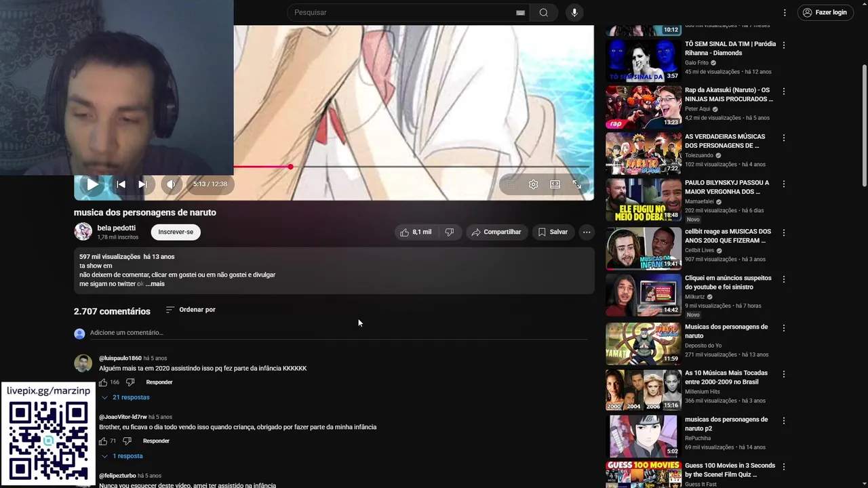868x488 pixels.
Task: Click the page vertical scrollbar
Action: (x=864, y=125)
